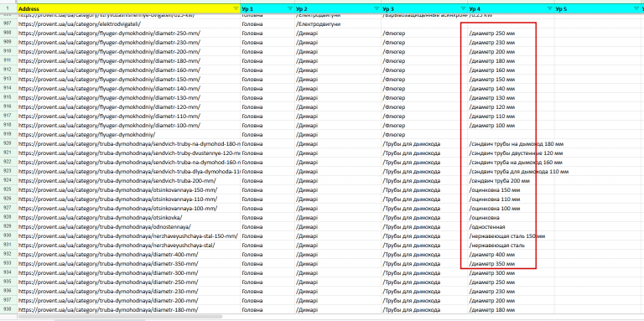The width and height of the screenshot is (644, 321).
Task: Select the '/сэндвич трубы двустенные 120 мм' cell
Action: tap(511, 153)
